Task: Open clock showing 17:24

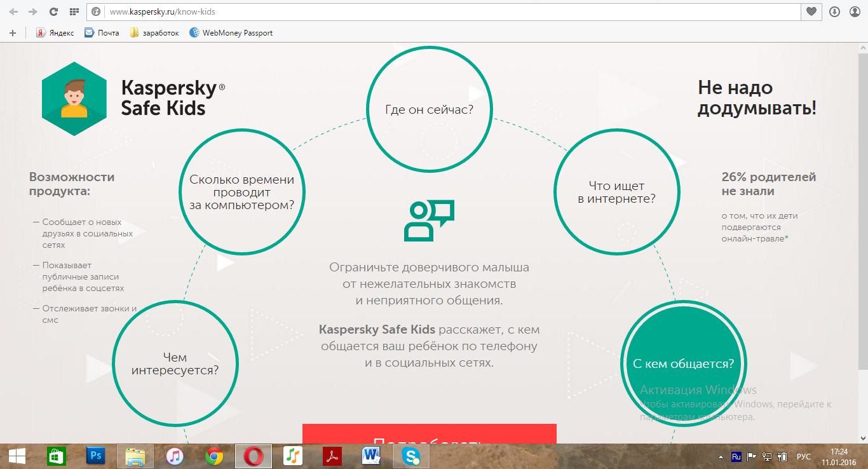Action: click(839, 456)
